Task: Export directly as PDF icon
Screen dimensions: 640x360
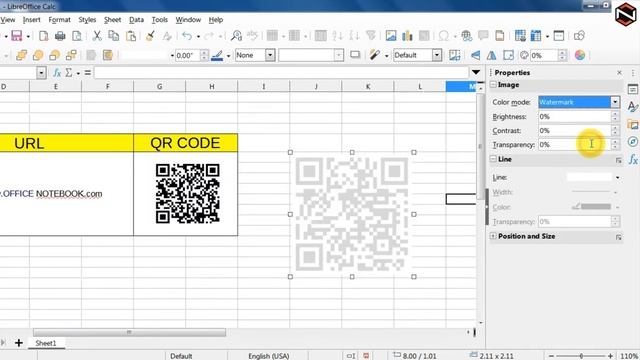Action: 43,36
